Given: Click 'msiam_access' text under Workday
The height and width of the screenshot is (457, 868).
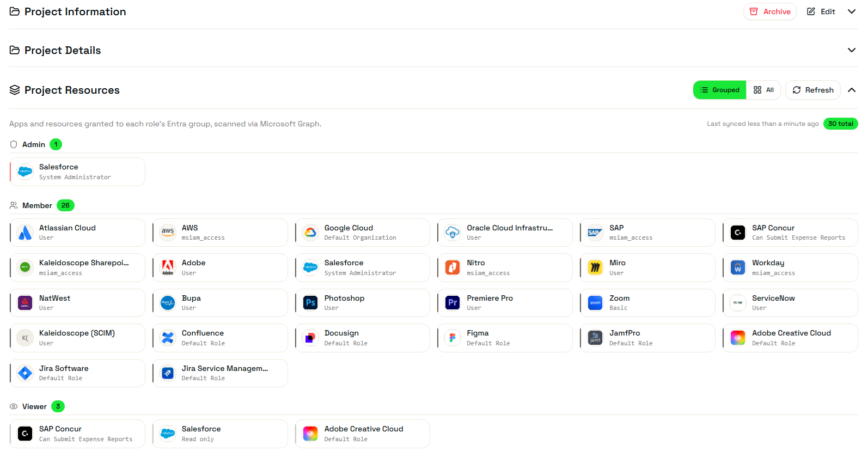Looking at the screenshot, I should coord(773,273).
